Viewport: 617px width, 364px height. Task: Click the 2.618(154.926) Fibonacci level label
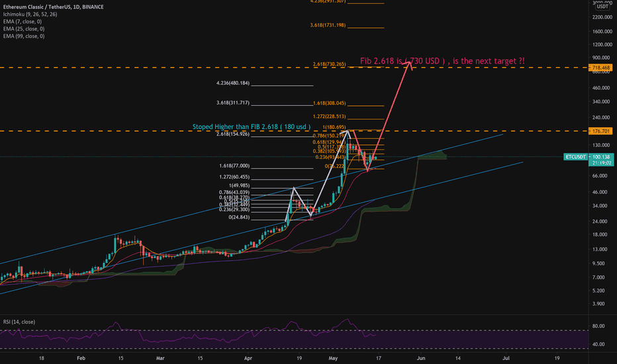tap(233, 134)
